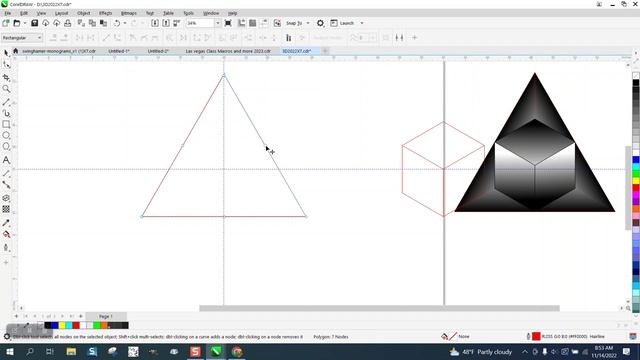Select the Artistic Media tool
This screenshot has height=360, width=640.
click(x=6, y=113)
